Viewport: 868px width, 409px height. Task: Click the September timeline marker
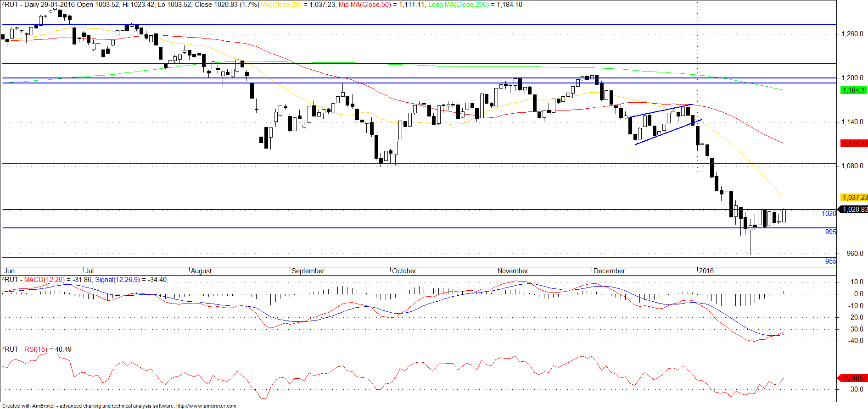point(308,271)
